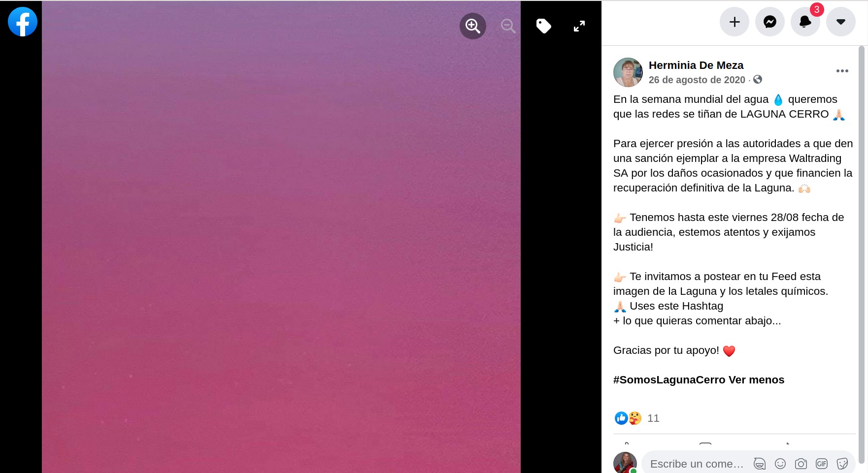
Task: Insert an emoji in the comment
Action: pos(780,464)
